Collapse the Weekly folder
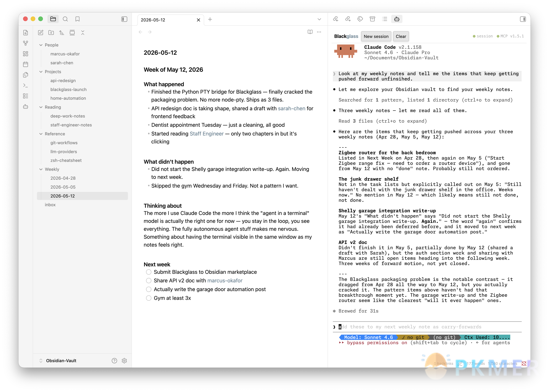 click(41, 169)
